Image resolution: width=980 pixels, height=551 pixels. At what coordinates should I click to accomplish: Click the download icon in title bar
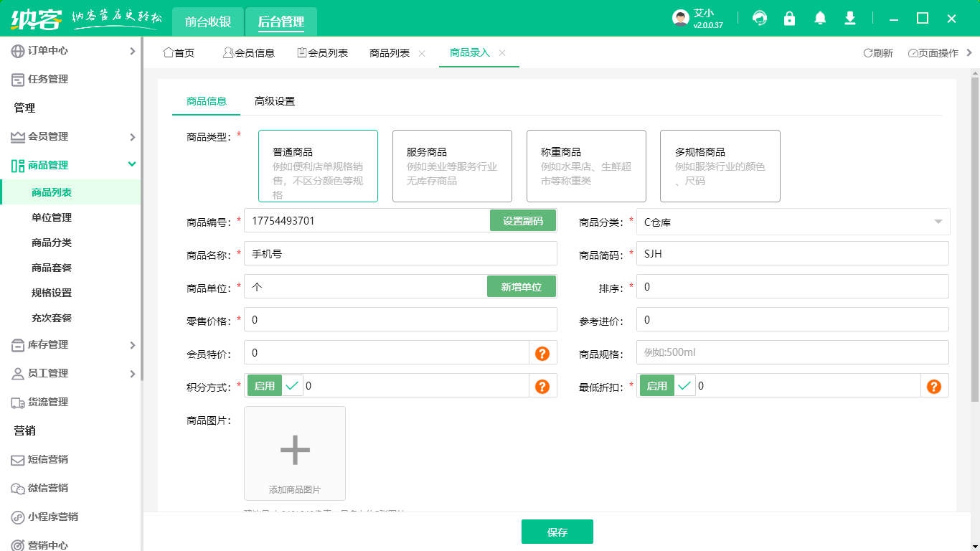pyautogui.click(x=849, y=18)
